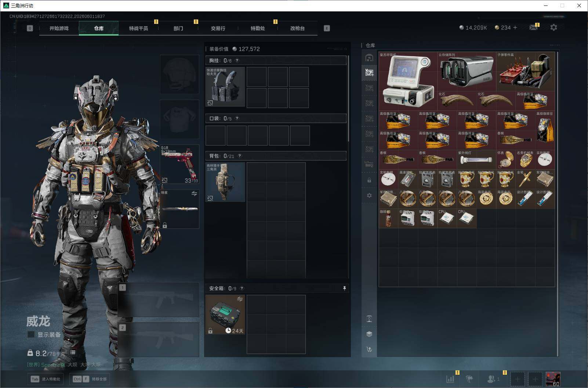
Task: Open the 改枪台 tab
Action: pyautogui.click(x=297, y=28)
